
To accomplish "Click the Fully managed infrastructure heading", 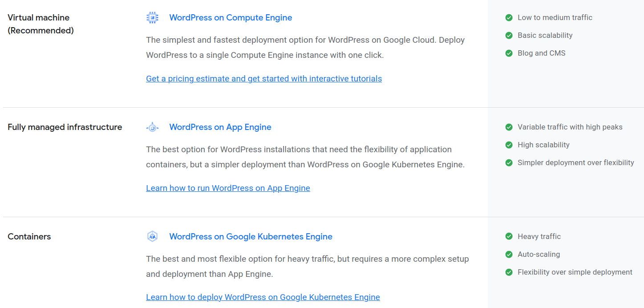I will click(x=65, y=127).
